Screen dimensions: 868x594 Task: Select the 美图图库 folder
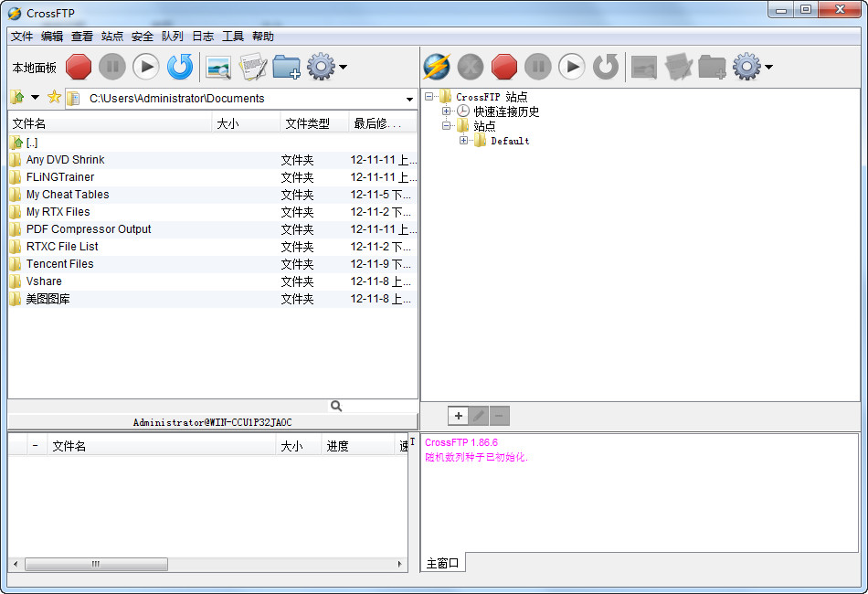(x=213, y=299)
